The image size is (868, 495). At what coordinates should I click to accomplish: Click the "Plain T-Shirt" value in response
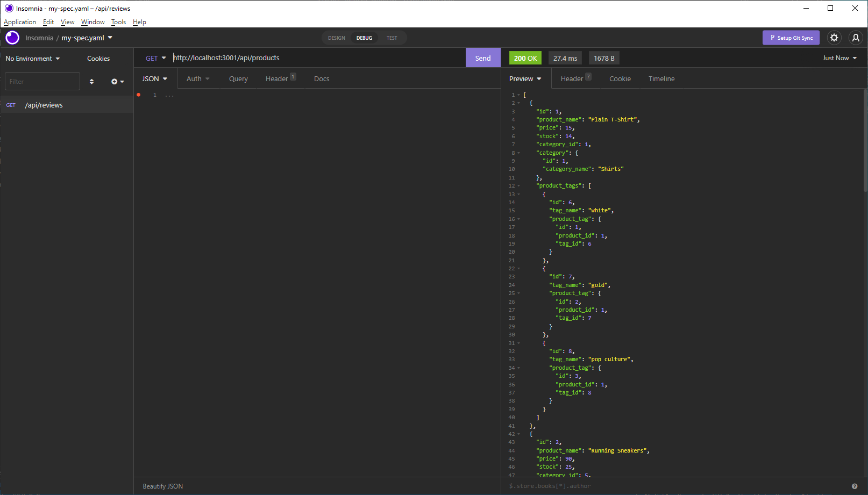(614, 120)
